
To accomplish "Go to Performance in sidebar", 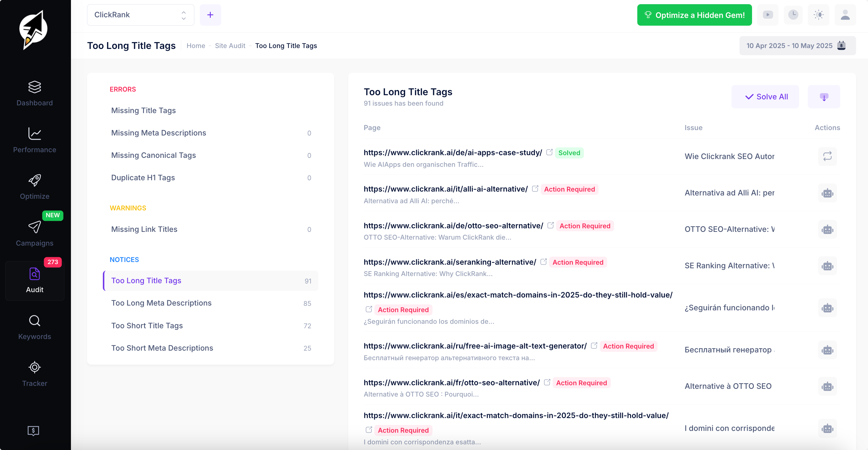I will pos(34,134).
